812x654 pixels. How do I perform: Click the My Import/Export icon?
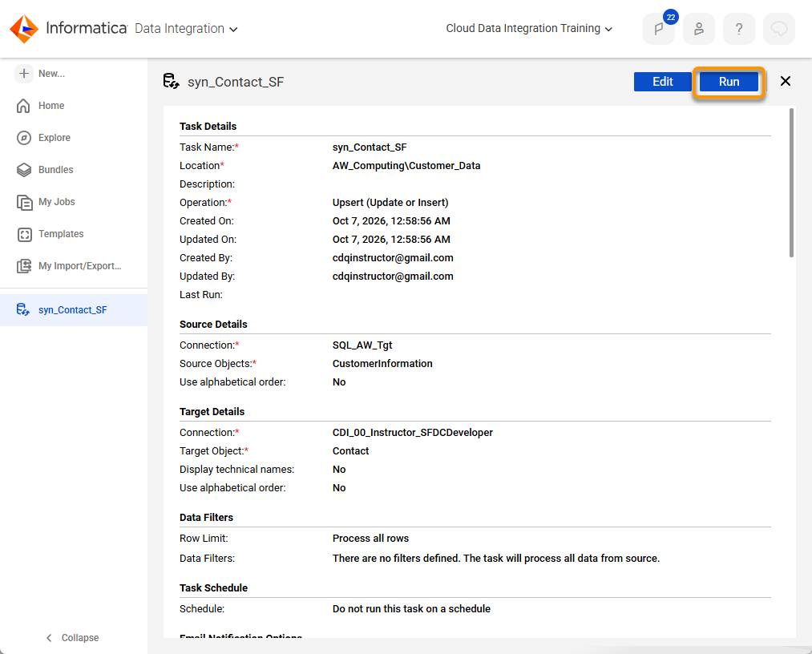coord(24,266)
